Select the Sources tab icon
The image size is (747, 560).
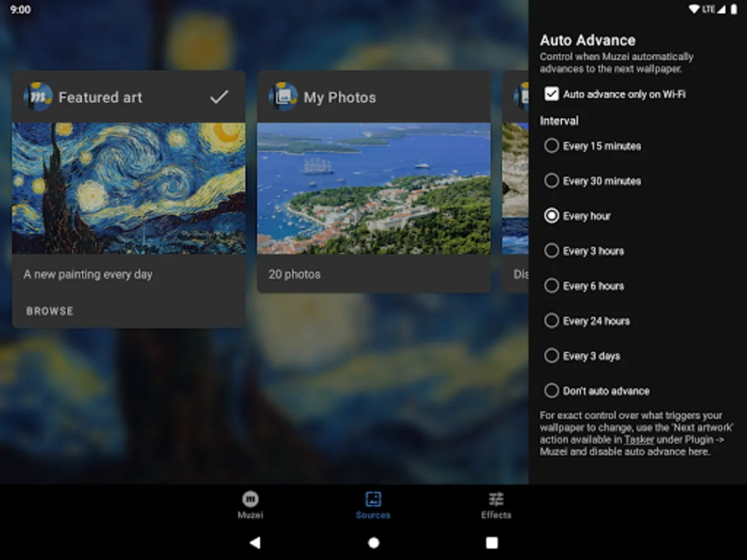pyautogui.click(x=373, y=498)
